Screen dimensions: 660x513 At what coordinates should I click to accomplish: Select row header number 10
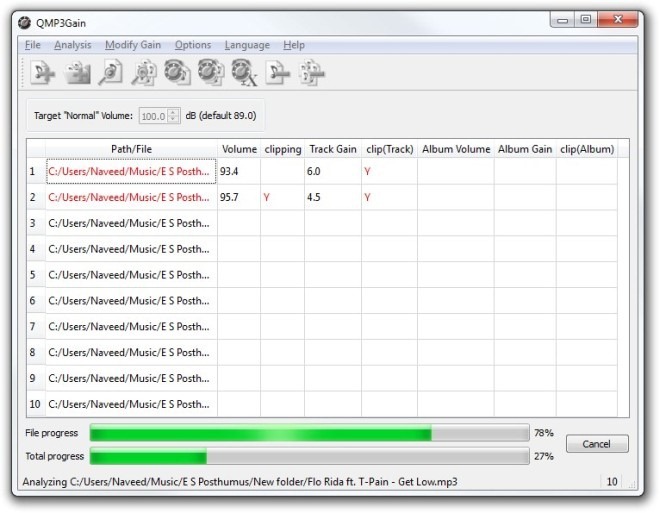[x=36, y=404]
